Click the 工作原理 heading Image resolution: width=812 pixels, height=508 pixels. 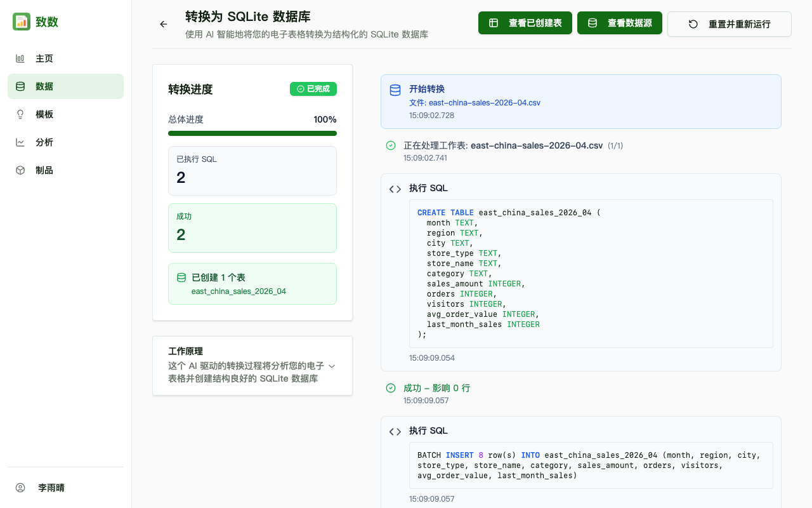pyautogui.click(x=185, y=351)
